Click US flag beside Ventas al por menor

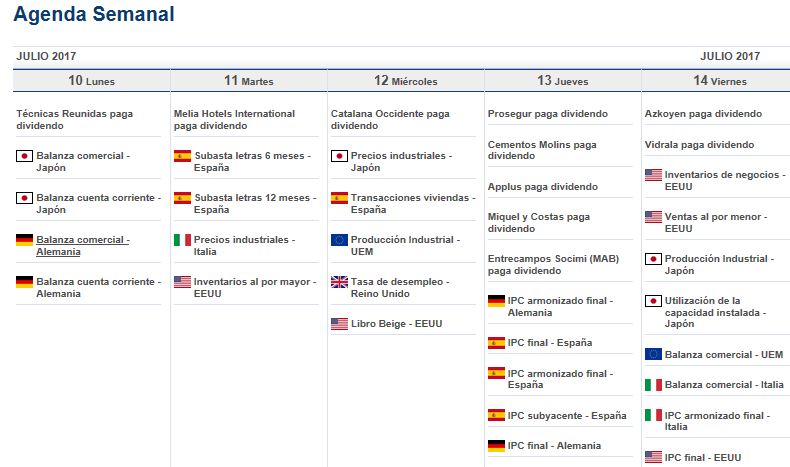click(x=653, y=217)
